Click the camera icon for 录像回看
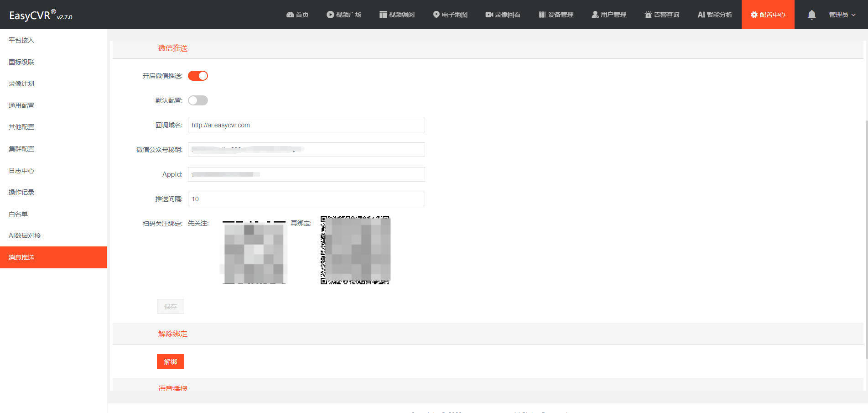Screen dimensions: 868x413 click(489, 15)
